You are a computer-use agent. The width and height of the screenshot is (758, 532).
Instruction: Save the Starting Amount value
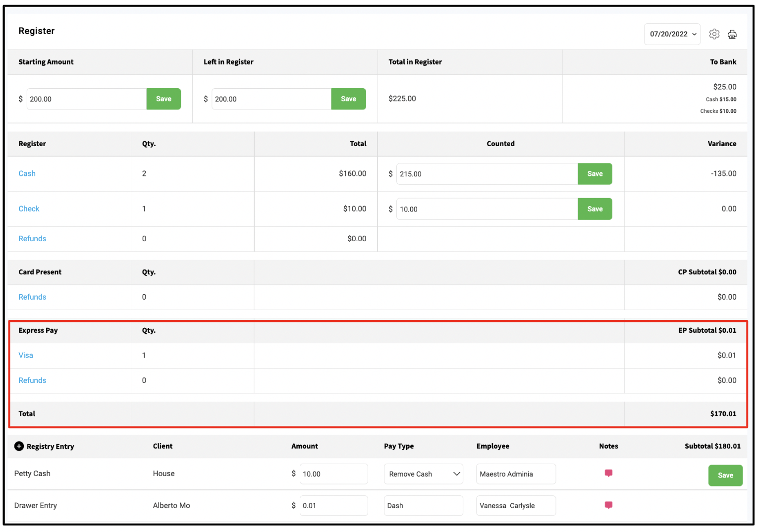(x=163, y=99)
